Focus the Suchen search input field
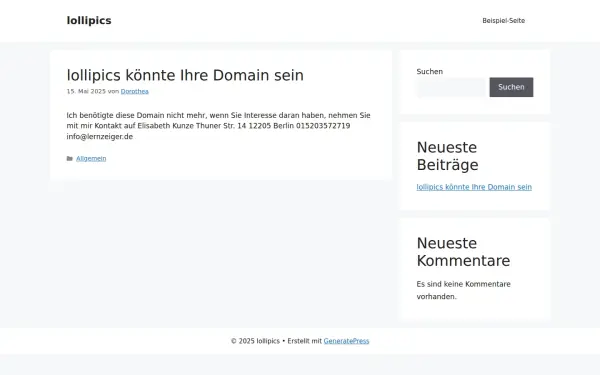The image size is (600, 375). [x=451, y=87]
